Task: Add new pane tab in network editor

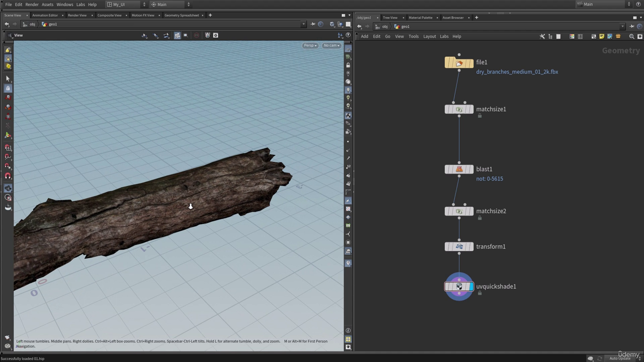Action: [476, 18]
